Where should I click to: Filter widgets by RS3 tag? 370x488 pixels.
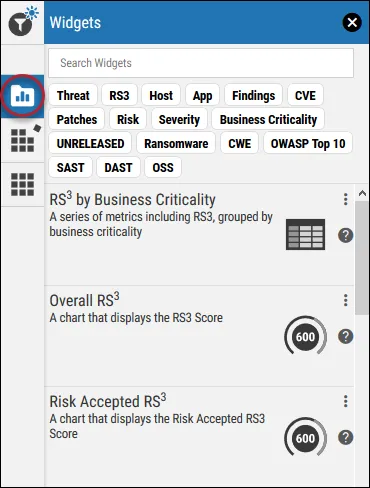119,96
